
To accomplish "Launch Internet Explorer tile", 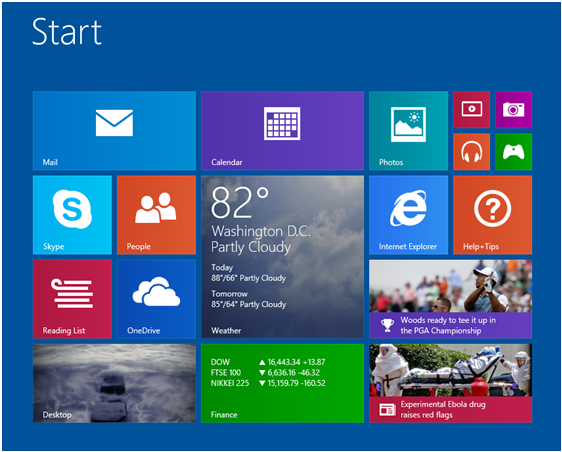I will click(409, 215).
